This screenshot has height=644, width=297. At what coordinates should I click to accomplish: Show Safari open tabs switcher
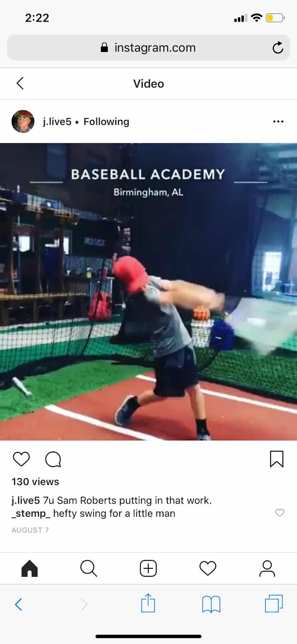(274, 603)
